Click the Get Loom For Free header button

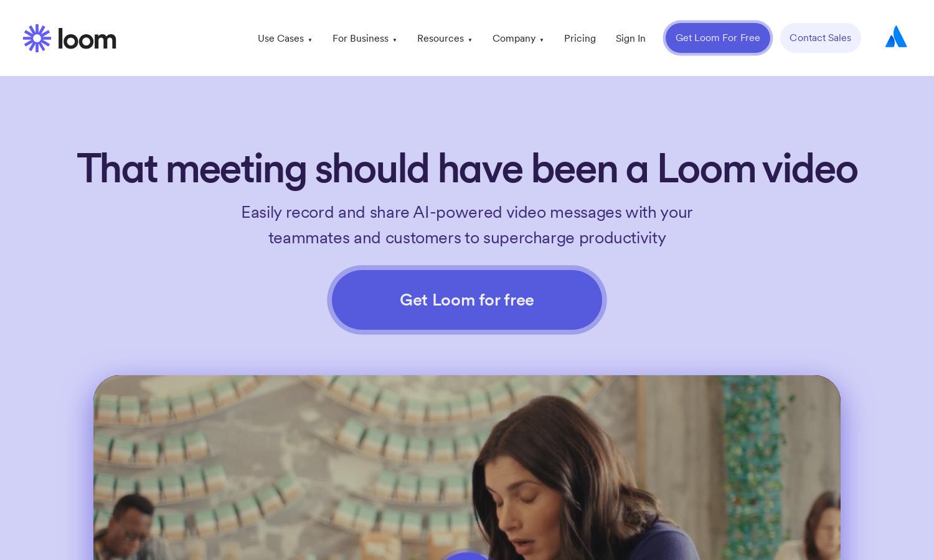click(x=718, y=38)
